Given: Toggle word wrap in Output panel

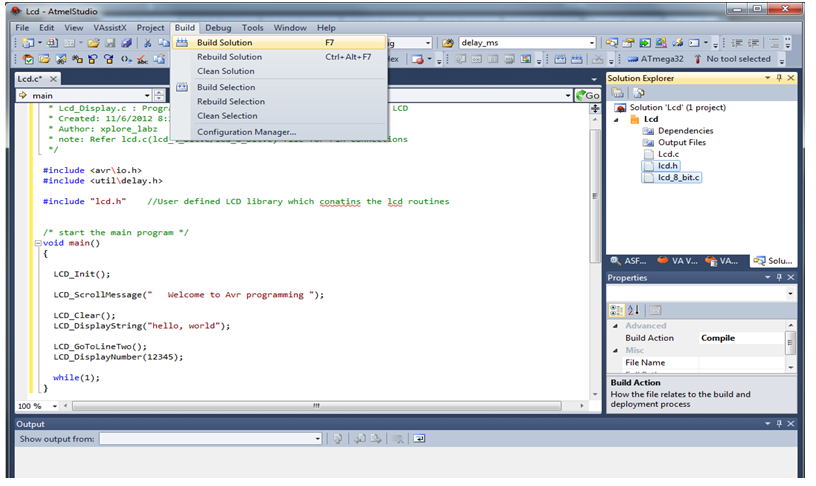Looking at the screenshot, I should click(x=419, y=439).
